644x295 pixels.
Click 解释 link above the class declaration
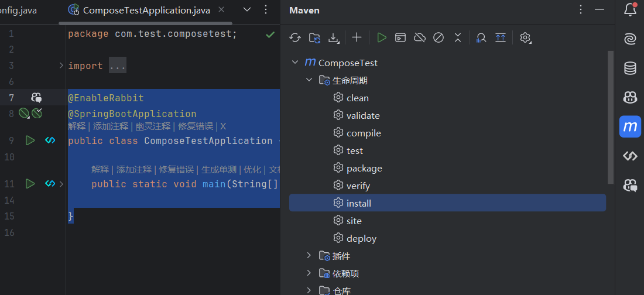(x=77, y=126)
